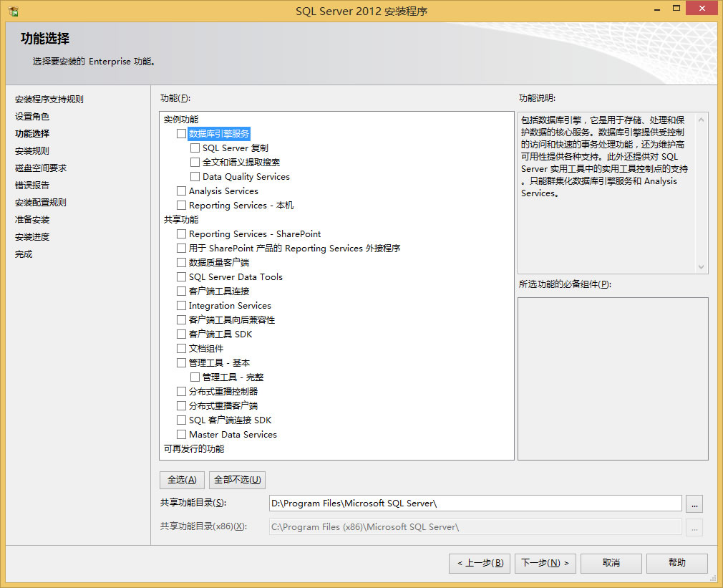The width and height of the screenshot is (723, 588).
Task: Click the 共享功能目录 path input field
Action: 475,503
